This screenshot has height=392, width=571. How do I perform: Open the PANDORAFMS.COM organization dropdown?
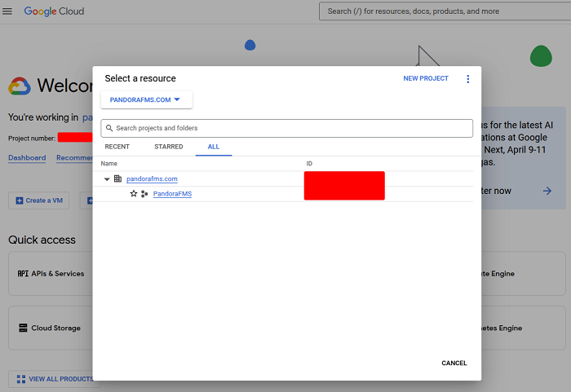146,99
